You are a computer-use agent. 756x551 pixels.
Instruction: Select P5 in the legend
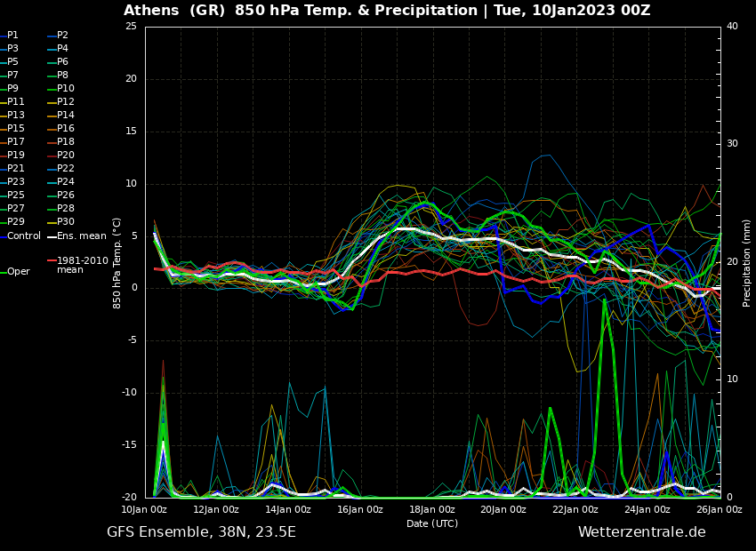coord(10,62)
